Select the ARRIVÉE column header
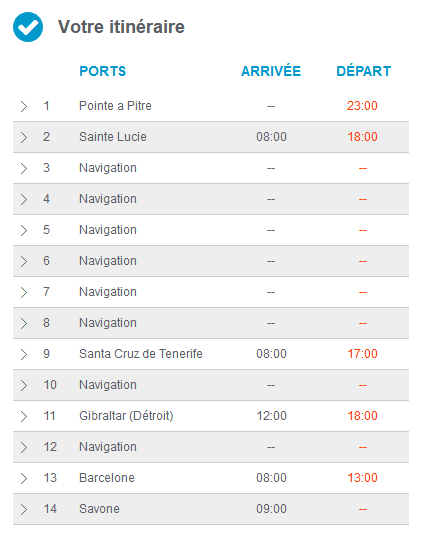 (x=271, y=71)
